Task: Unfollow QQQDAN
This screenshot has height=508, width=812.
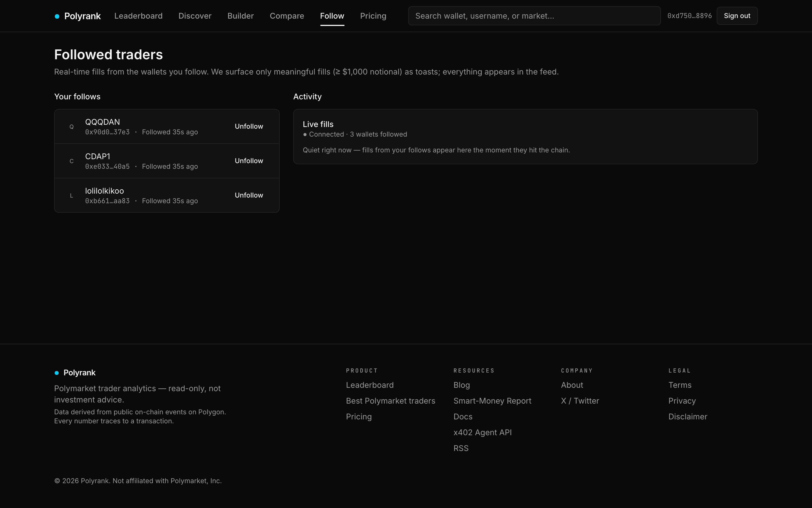Action: (249, 126)
